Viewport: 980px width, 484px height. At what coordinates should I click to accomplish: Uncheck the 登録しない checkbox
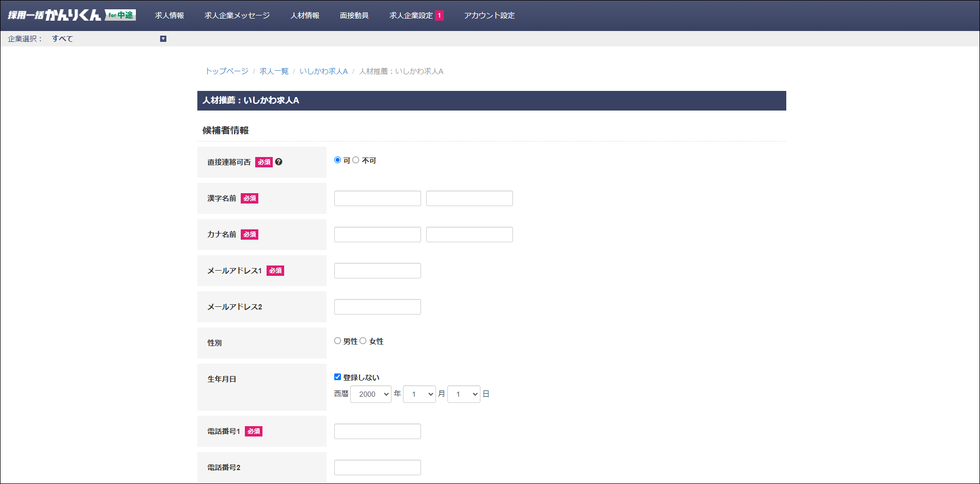[338, 377]
